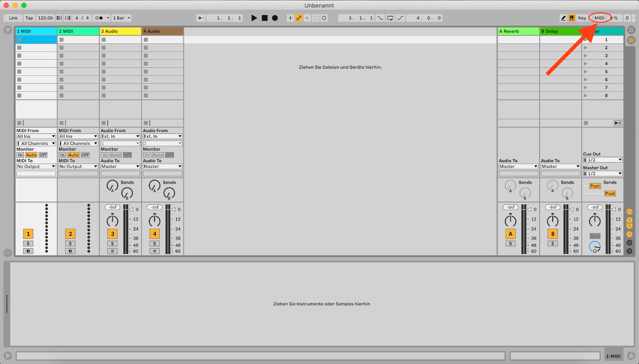639x364 pixels.
Task: Click the Tap tempo button
Action: coord(29,18)
